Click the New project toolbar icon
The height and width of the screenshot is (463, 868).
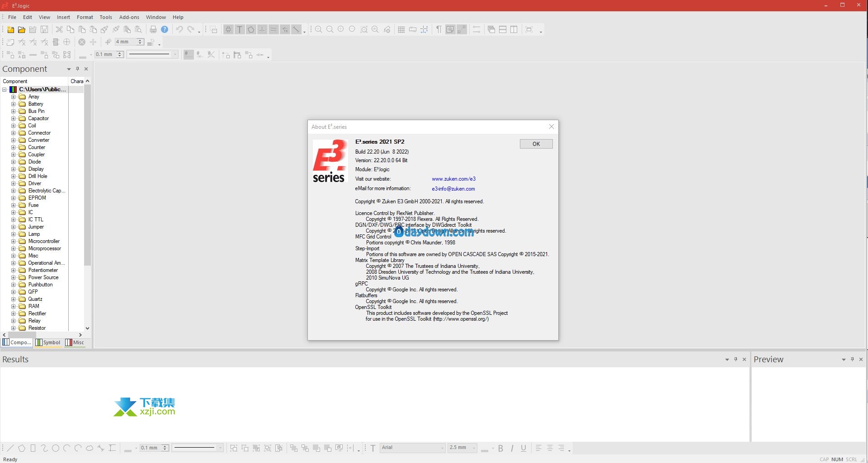pos(10,30)
